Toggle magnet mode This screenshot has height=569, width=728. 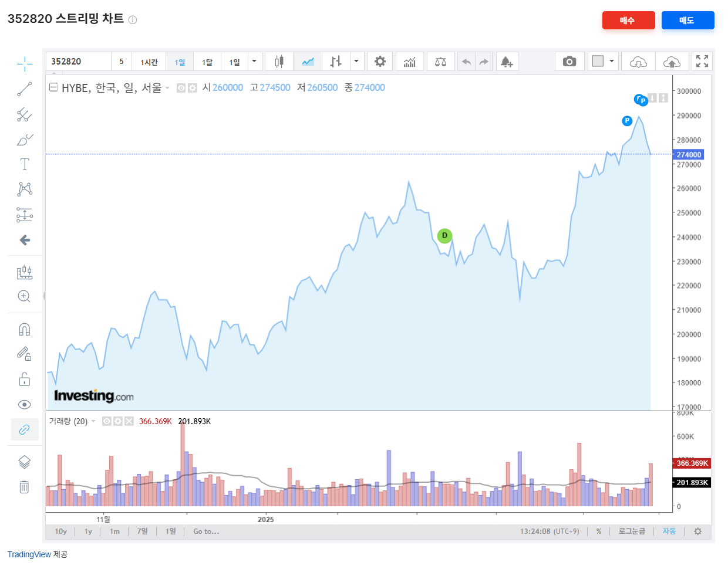pos(25,329)
